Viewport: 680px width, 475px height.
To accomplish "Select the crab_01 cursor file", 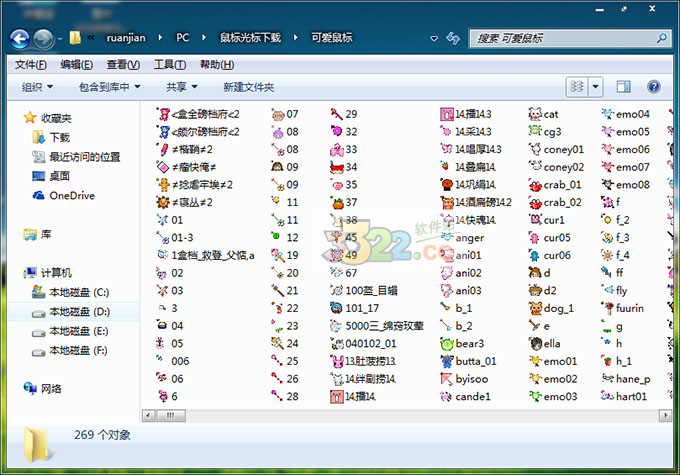I will [562, 185].
